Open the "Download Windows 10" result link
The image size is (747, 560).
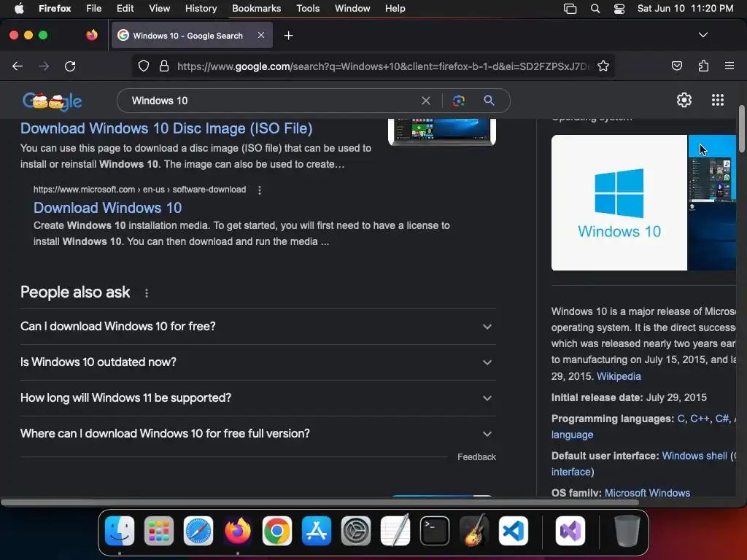108,208
